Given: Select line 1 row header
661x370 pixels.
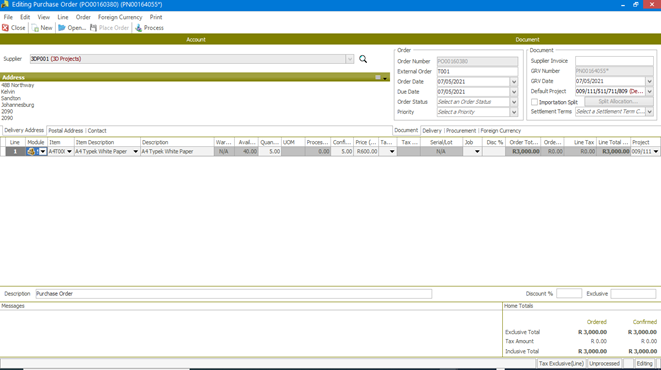Looking at the screenshot, I should 15,152.
